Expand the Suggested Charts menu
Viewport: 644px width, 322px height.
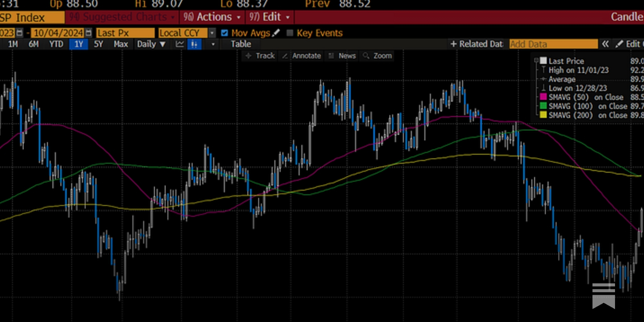tap(122, 17)
